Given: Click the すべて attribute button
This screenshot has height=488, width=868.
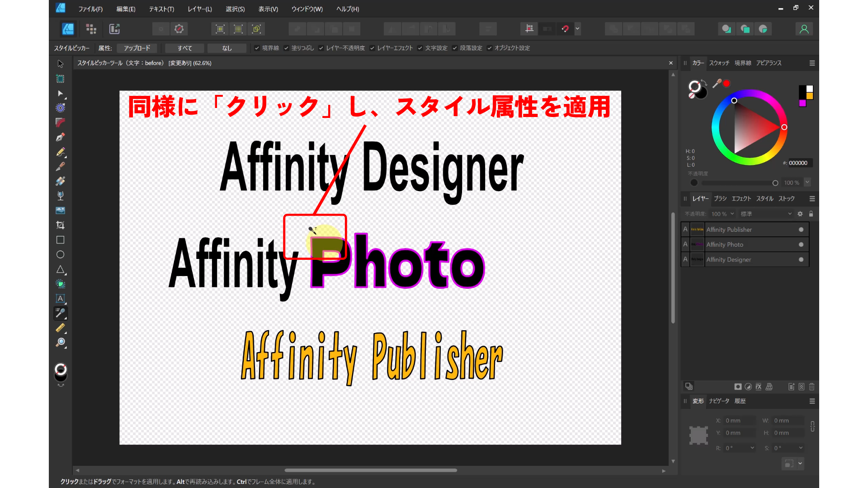Looking at the screenshot, I should (x=184, y=48).
